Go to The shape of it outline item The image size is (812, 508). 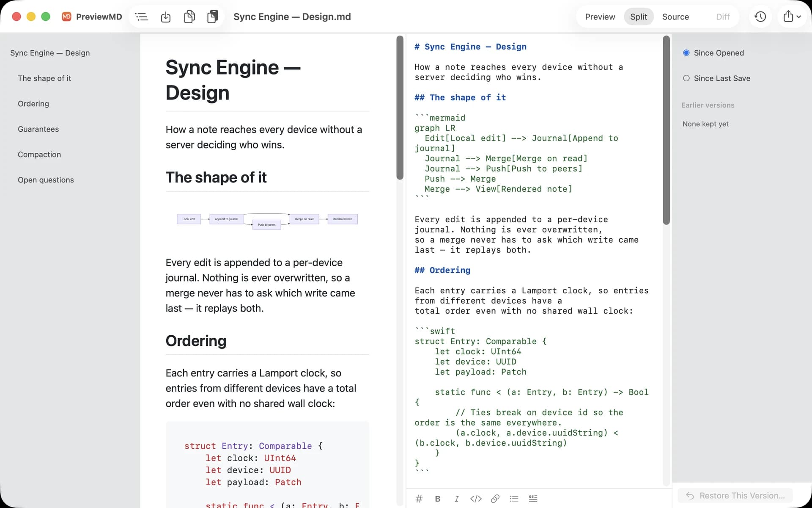click(x=44, y=78)
